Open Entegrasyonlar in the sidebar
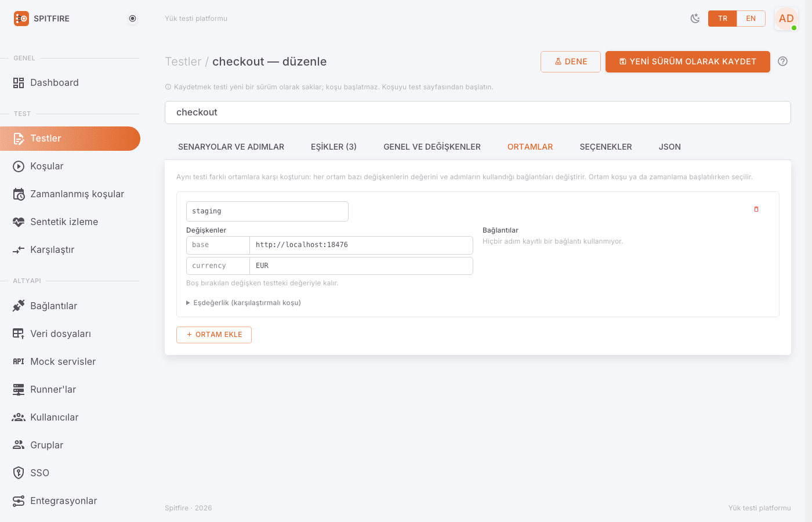Viewport: 812px width, 522px height. (70, 501)
